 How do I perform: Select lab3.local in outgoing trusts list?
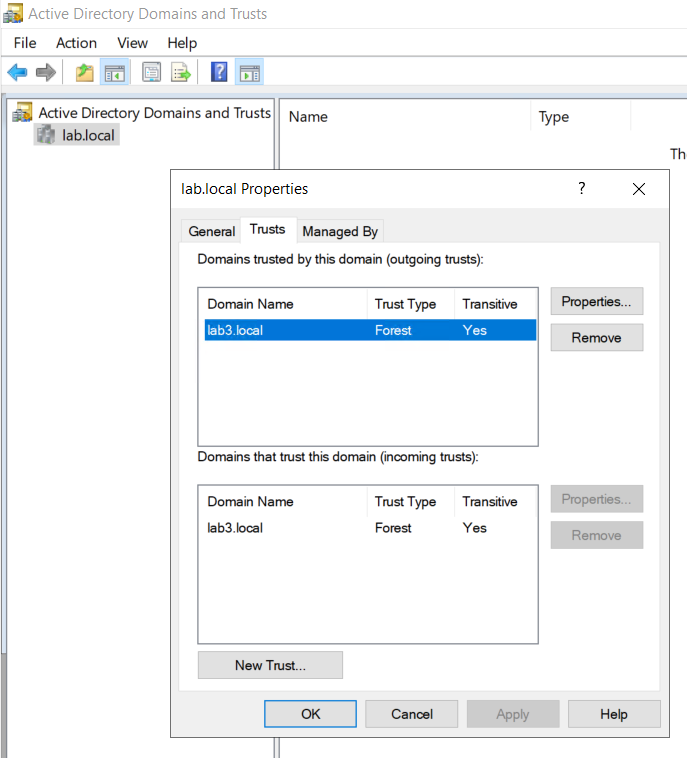[370, 330]
